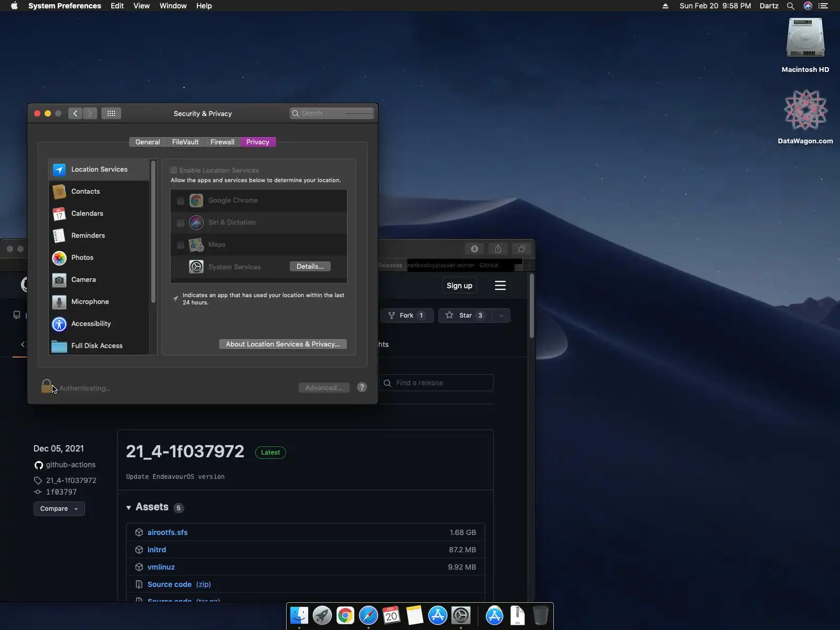Open commit 1f03797 link
The height and width of the screenshot is (630, 840).
click(61, 492)
